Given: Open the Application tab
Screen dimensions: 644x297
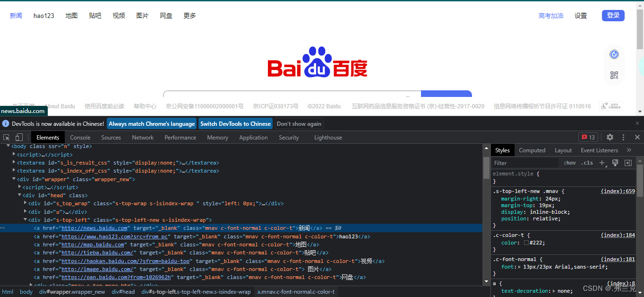Looking at the screenshot, I should tap(253, 137).
